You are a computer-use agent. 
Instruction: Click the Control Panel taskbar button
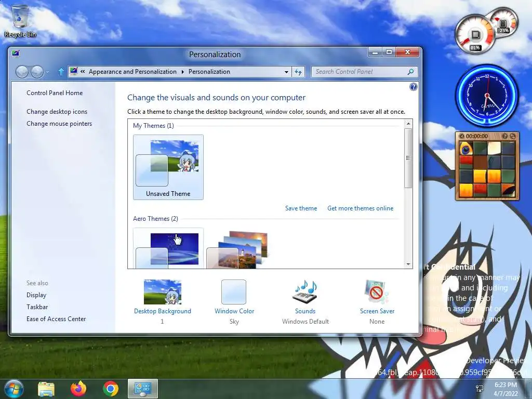click(x=142, y=389)
